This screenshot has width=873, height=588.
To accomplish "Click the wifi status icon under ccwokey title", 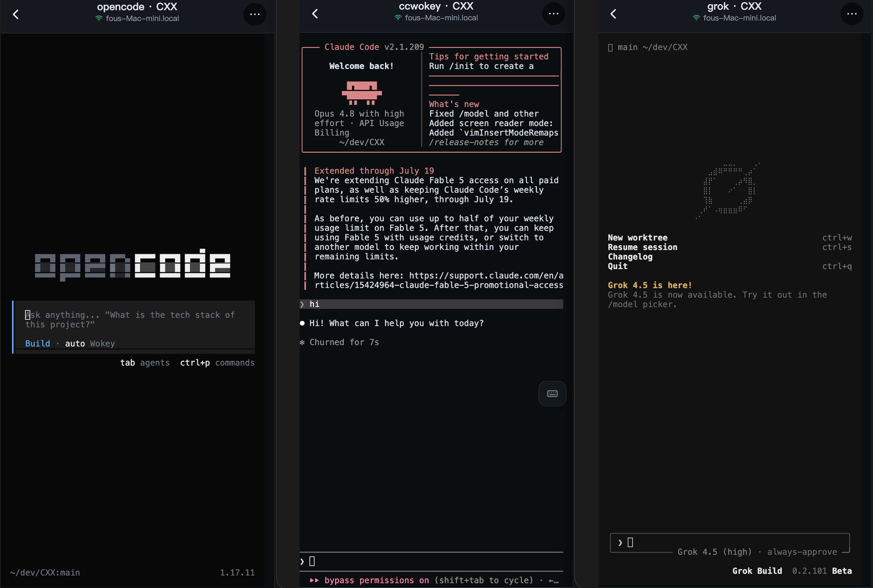I will pyautogui.click(x=398, y=18).
